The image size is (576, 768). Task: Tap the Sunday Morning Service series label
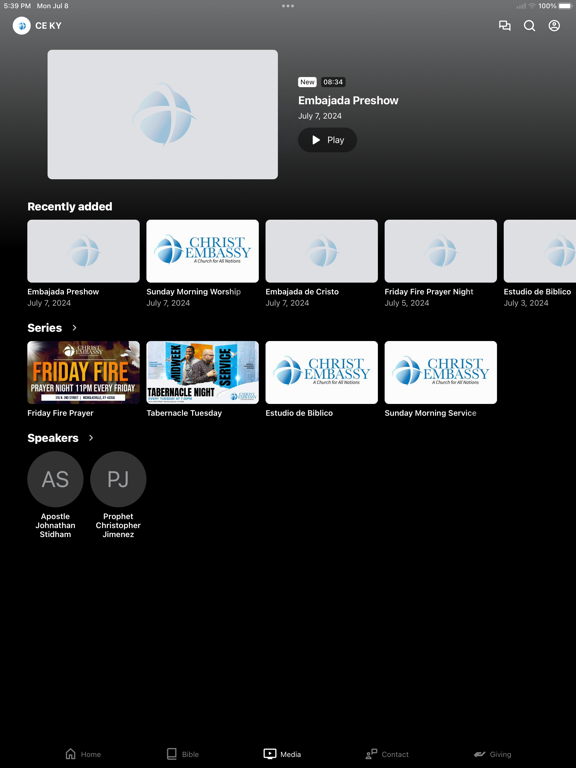431,413
